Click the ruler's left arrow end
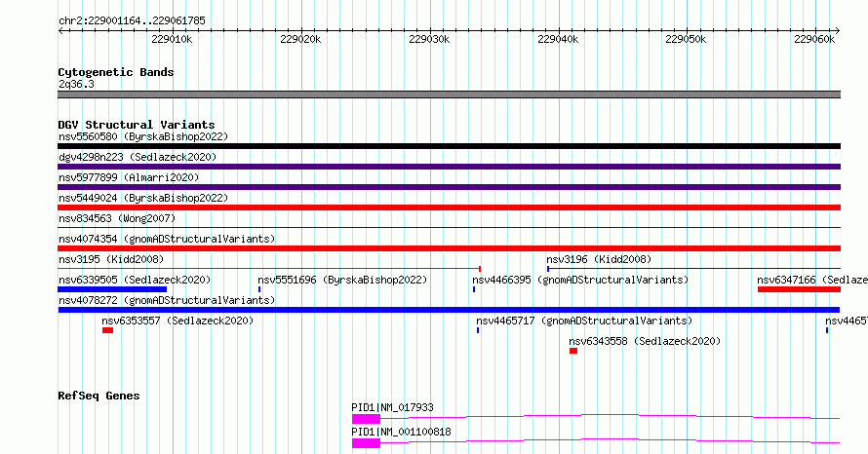 point(60,30)
